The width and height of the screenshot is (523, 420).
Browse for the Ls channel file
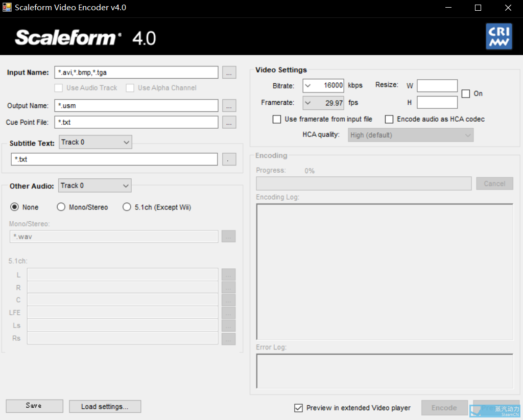pyautogui.click(x=228, y=325)
